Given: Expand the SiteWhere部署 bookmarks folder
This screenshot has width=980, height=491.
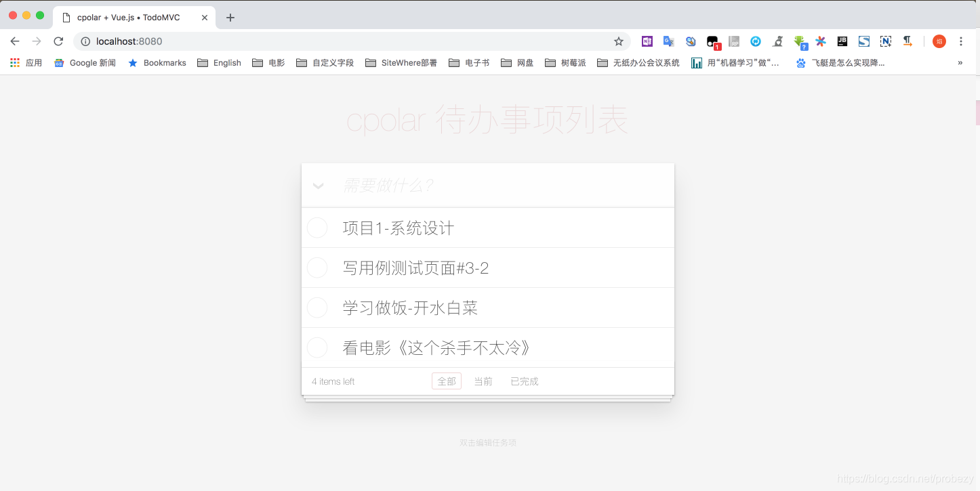Looking at the screenshot, I should click(x=401, y=62).
